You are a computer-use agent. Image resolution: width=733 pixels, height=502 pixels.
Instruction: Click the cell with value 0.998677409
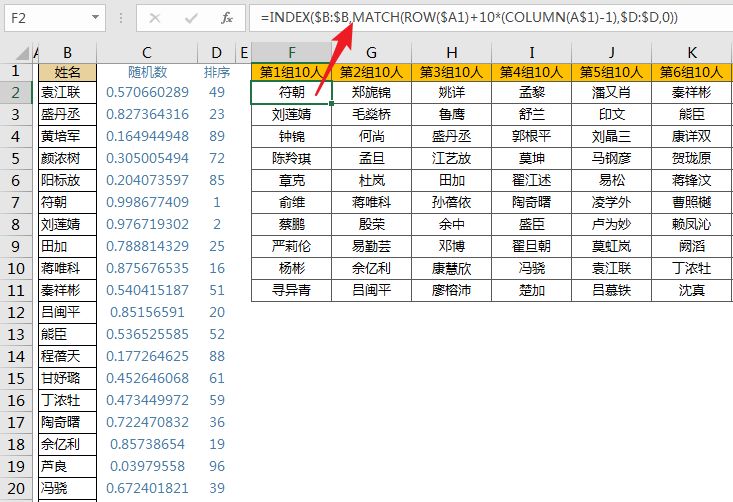(147, 202)
